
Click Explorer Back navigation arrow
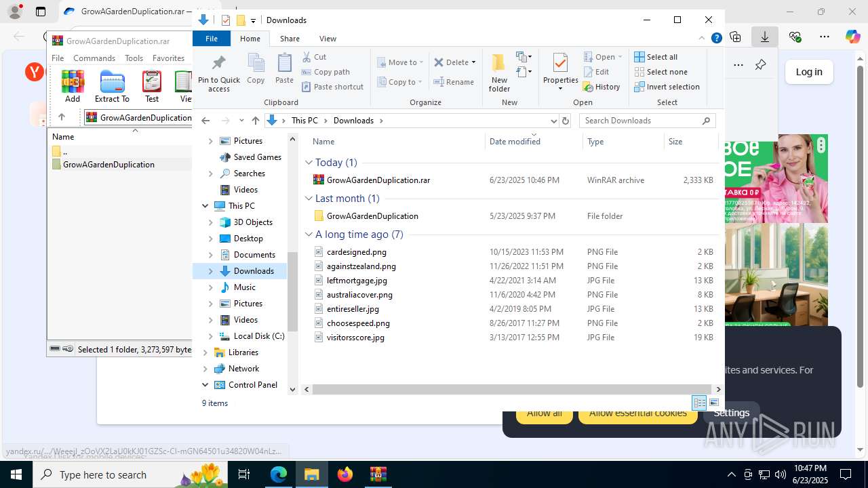205,121
